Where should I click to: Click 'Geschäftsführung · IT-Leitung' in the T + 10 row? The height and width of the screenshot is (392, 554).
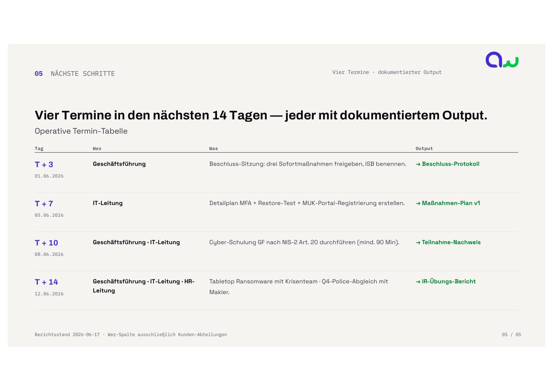[136, 242]
